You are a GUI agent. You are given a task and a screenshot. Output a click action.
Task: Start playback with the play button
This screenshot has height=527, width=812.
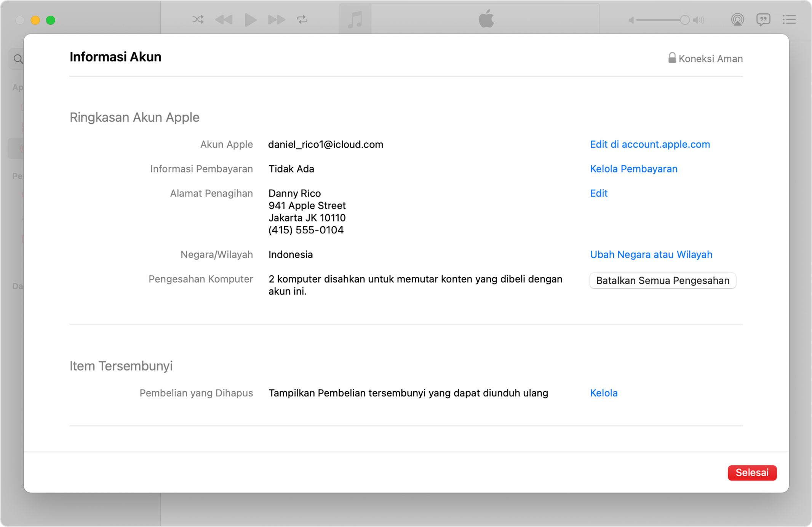250,19
